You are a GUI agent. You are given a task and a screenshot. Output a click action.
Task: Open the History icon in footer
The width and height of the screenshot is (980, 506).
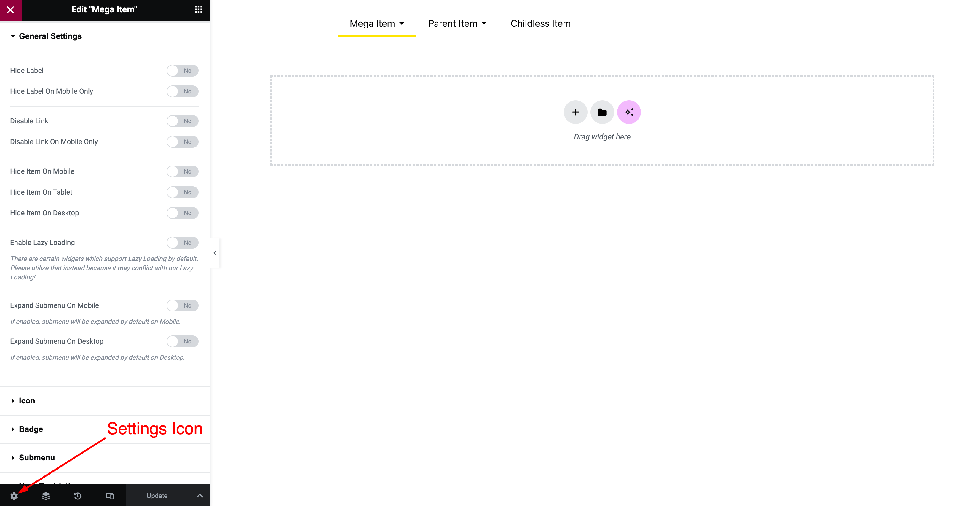(x=78, y=496)
